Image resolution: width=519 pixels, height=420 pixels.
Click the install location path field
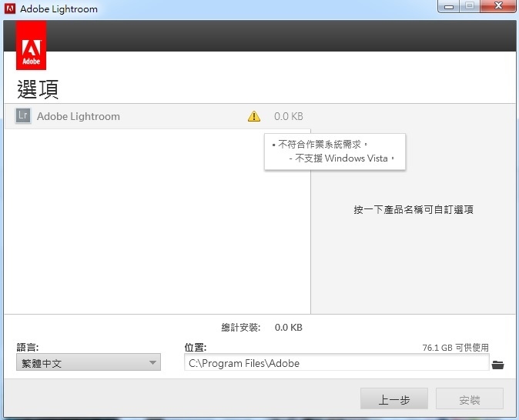(337, 362)
